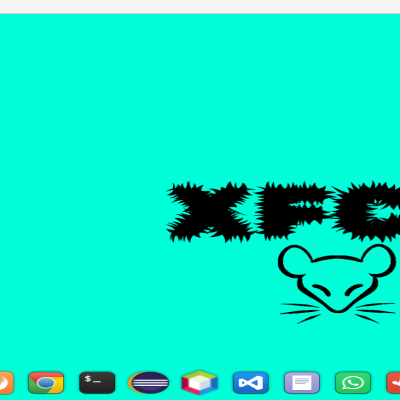Open Visual Studio Code from the dock
The height and width of the screenshot is (400, 400).
(x=251, y=383)
